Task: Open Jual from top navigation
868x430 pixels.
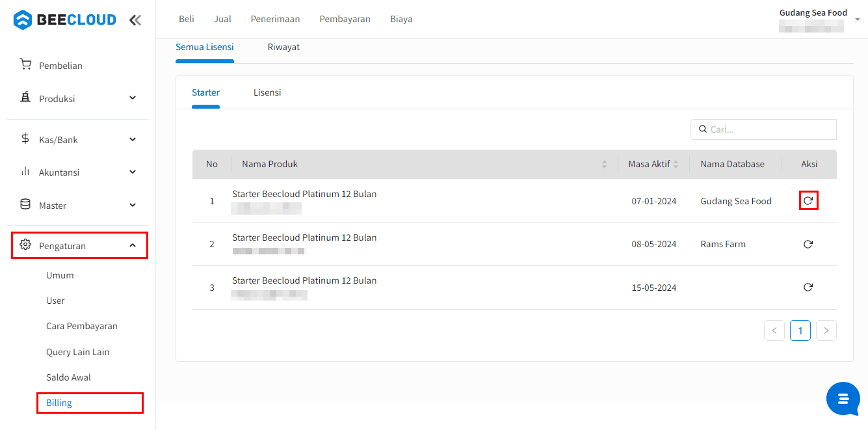Action: pyautogui.click(x=222, y=19)
